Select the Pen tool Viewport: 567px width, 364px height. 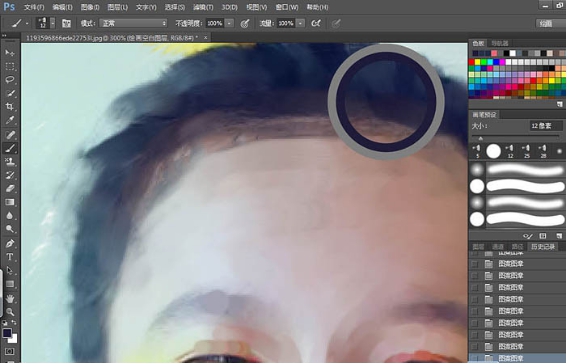tap(10, 243)
